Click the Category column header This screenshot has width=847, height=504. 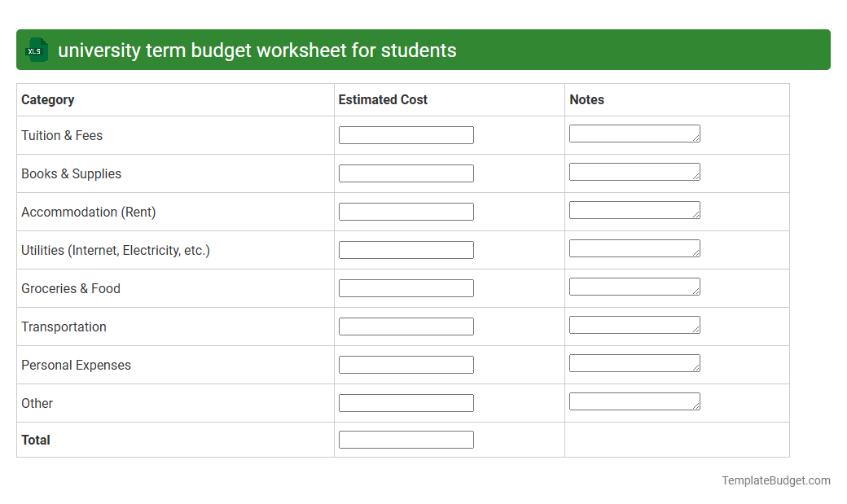coord(47,99)
